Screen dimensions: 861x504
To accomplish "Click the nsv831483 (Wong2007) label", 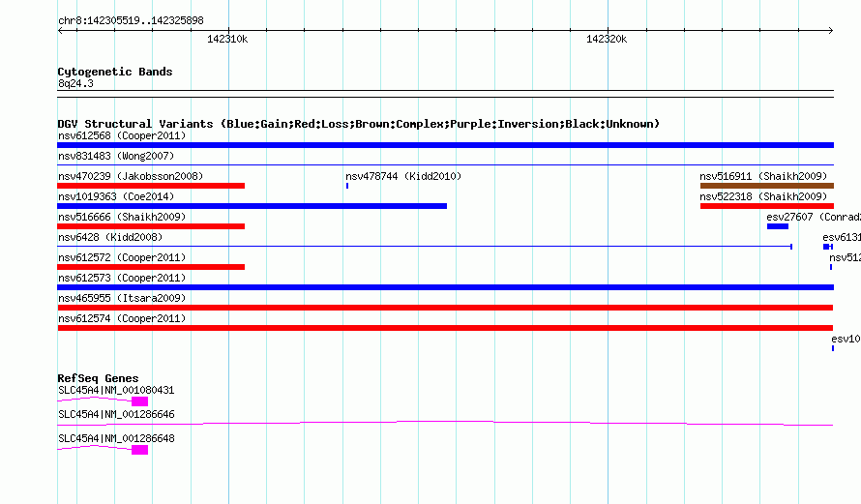I will point(116,156).
